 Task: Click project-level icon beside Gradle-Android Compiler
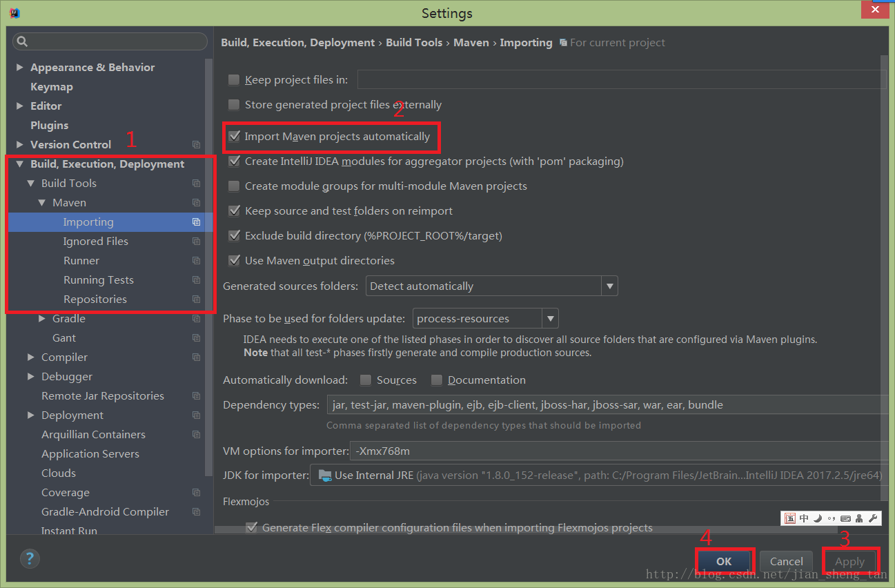(196, 512)
